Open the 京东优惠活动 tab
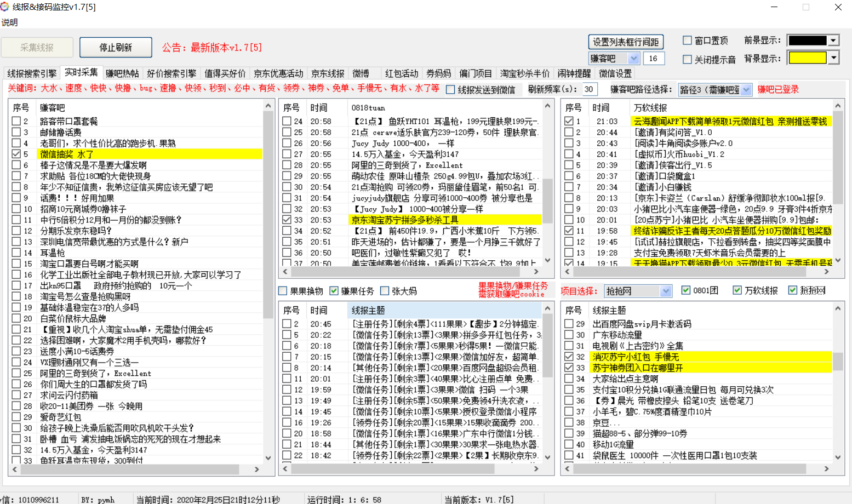 click(x=278, y=73)
